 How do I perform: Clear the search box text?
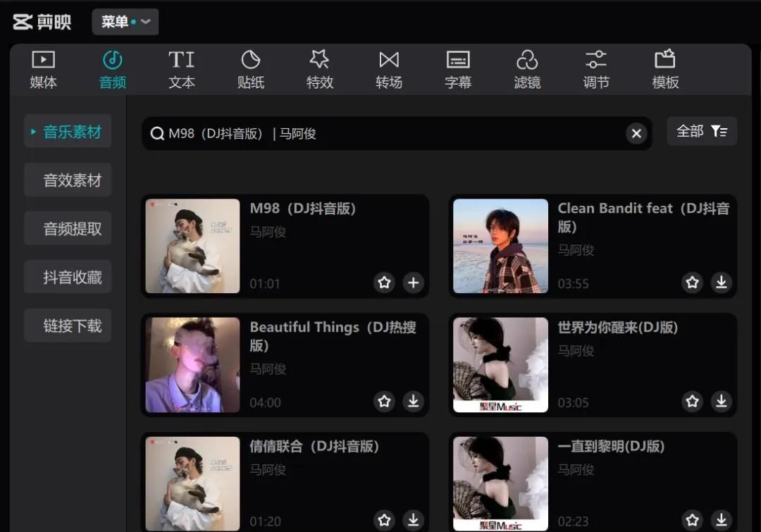click(636, 133)
